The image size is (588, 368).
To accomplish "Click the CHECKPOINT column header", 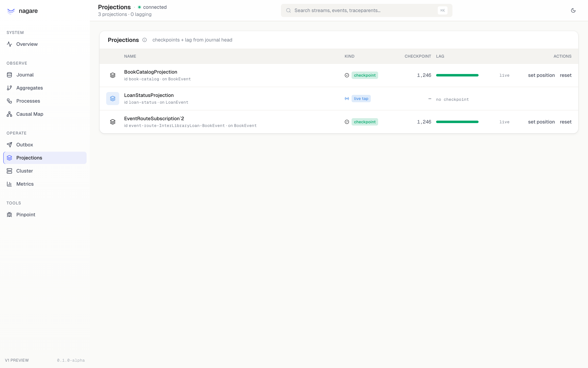I will click(x=418, y=56).
